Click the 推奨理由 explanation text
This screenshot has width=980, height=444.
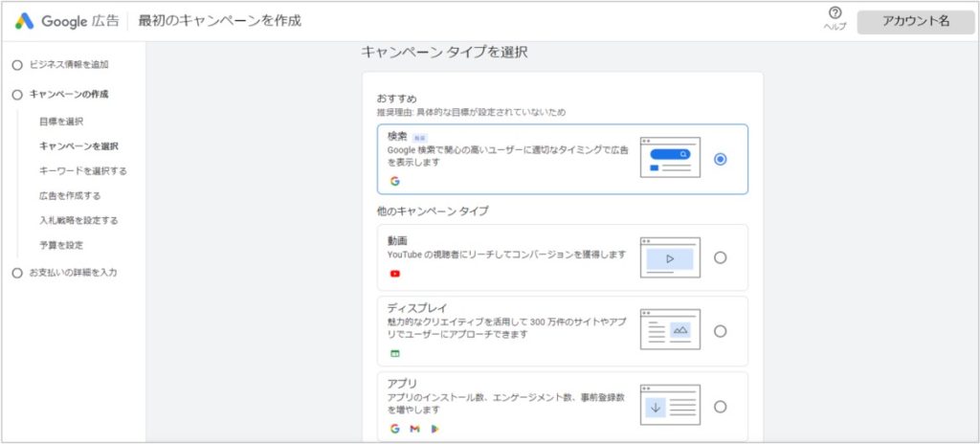(471, 113)
